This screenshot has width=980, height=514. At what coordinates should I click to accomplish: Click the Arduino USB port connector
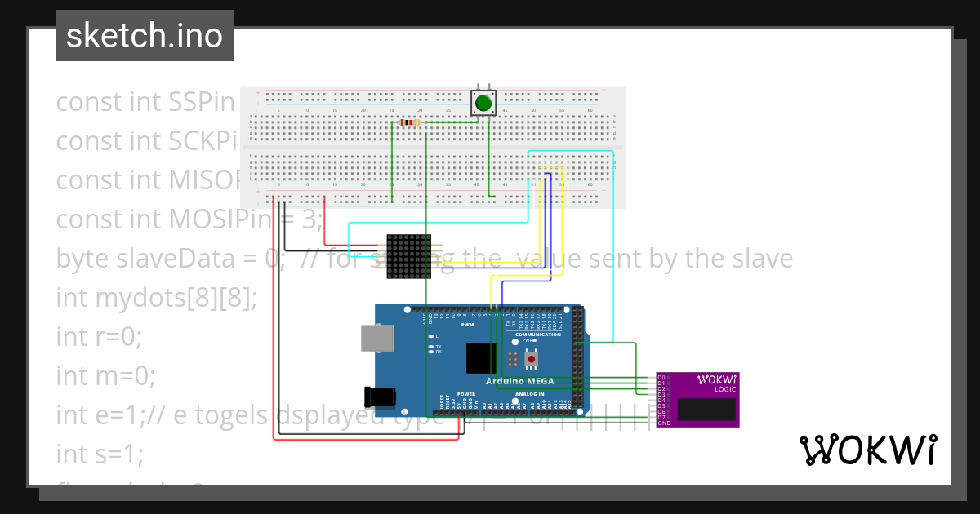(x=378, y=339)
